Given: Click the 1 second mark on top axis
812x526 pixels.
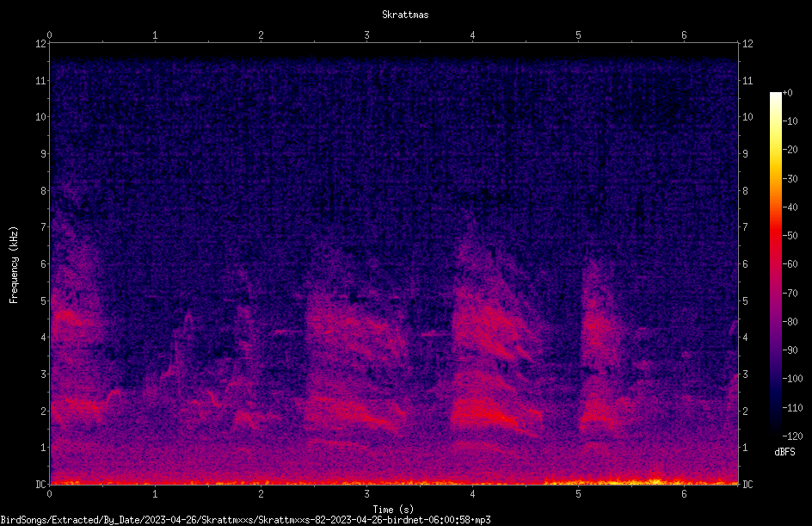Looking at the screenshot, I should (155, 35).
